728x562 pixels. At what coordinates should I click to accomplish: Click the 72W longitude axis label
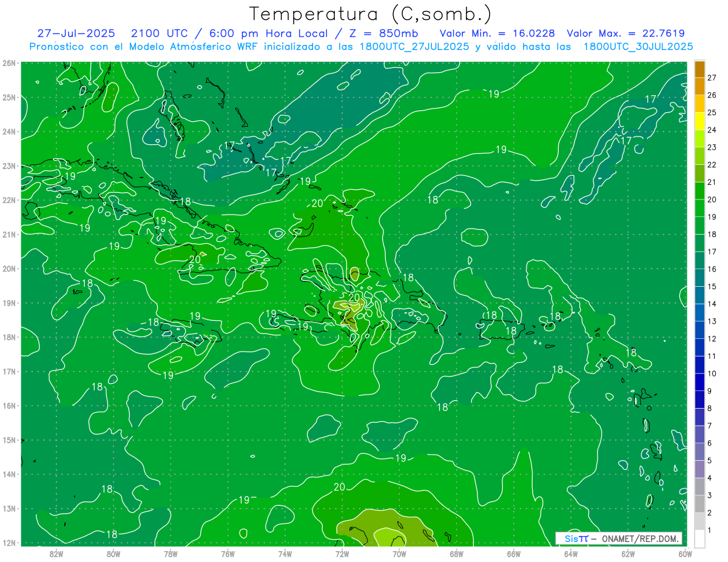point(342,554)
